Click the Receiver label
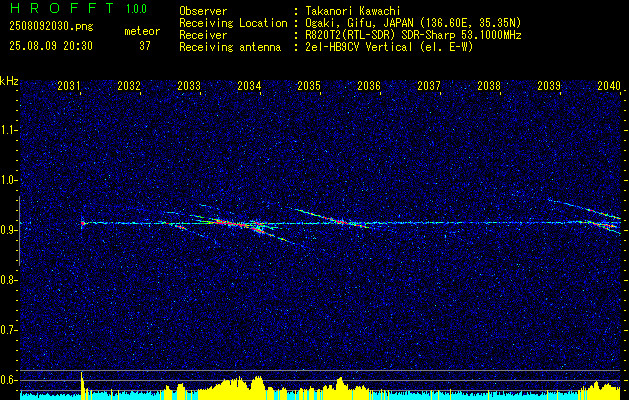The width and height of the screenshot is (629, 400). coord(203,35)
